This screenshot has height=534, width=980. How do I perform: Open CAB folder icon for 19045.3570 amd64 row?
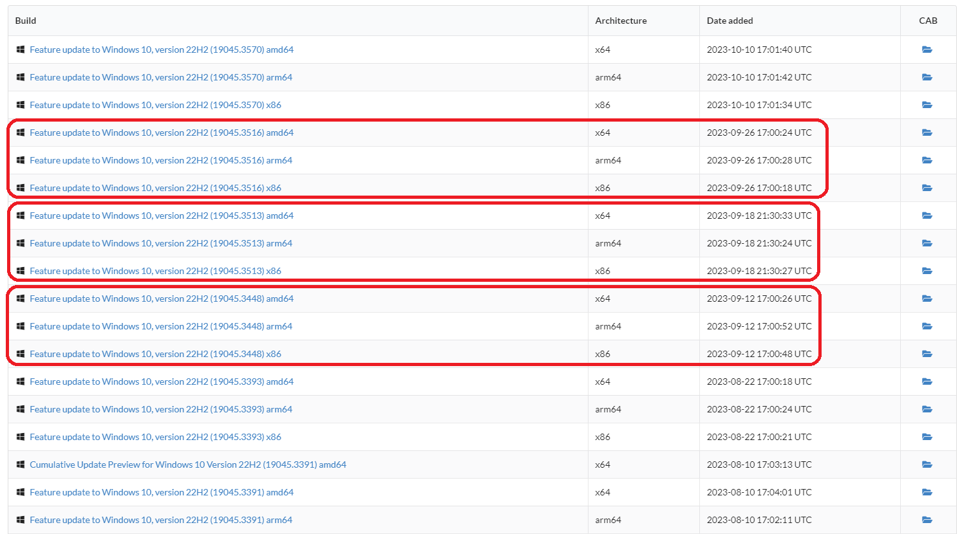click(927, 50)
